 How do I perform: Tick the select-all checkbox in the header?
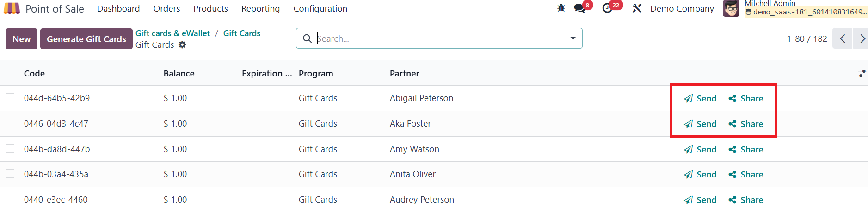point(10,73)
